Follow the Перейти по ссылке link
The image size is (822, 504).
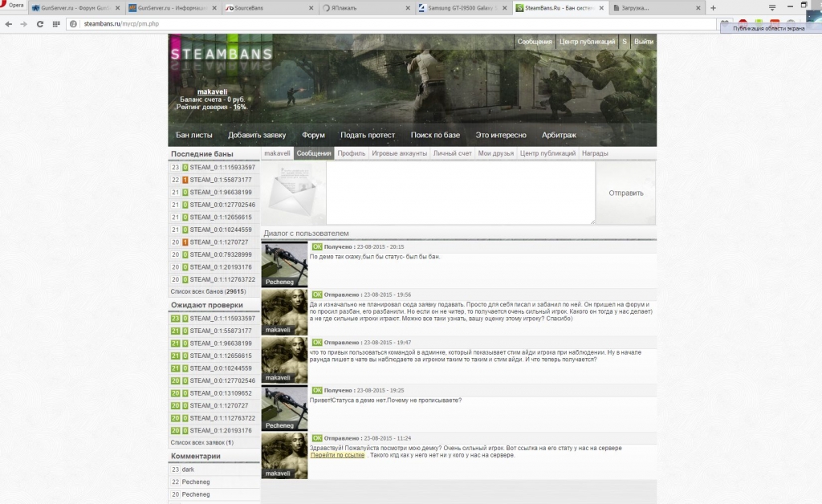pyautogui.click(x=337, y=455)
